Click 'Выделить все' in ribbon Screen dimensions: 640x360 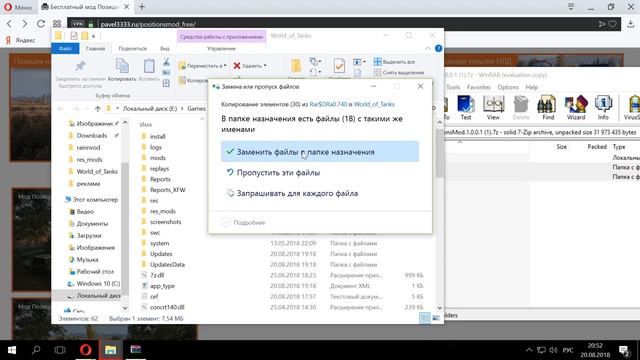click(394, 62)
